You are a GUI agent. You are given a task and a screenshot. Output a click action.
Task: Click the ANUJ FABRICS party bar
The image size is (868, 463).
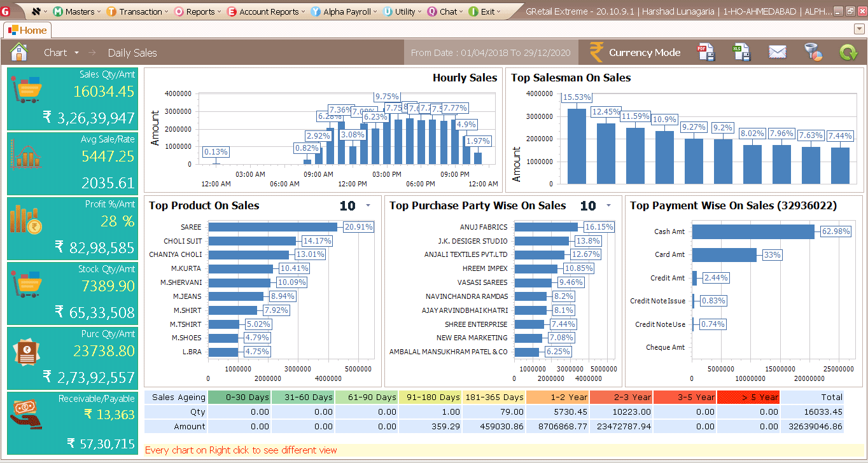(x=546, y=227)
